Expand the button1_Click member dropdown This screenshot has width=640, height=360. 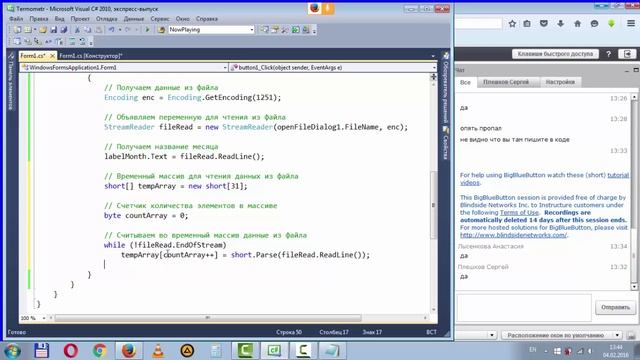coord(433,68)
